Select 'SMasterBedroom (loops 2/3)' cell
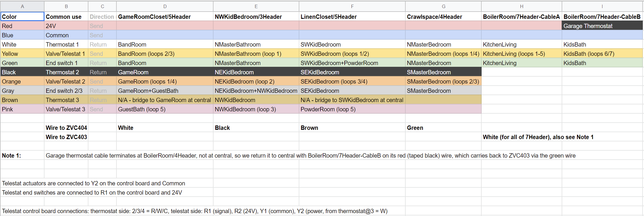This screenshot has height=216, width=644. tap(443, 81)
